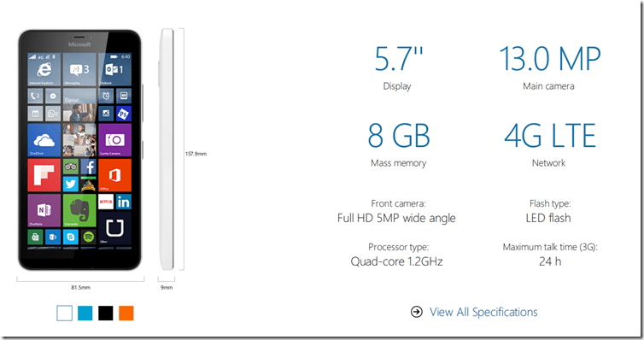Open the Messaging tile showing 3

coord(79,70)
